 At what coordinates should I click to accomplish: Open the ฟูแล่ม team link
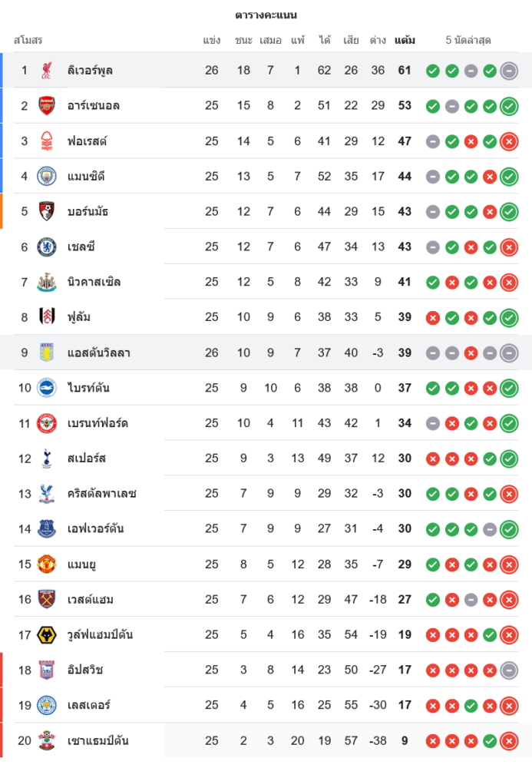click(79, 317)
